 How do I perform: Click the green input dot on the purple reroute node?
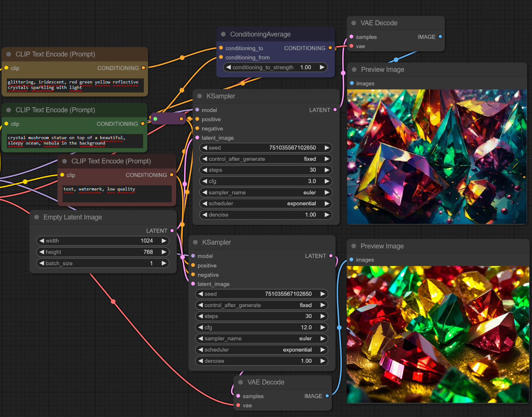pos(155,119)
